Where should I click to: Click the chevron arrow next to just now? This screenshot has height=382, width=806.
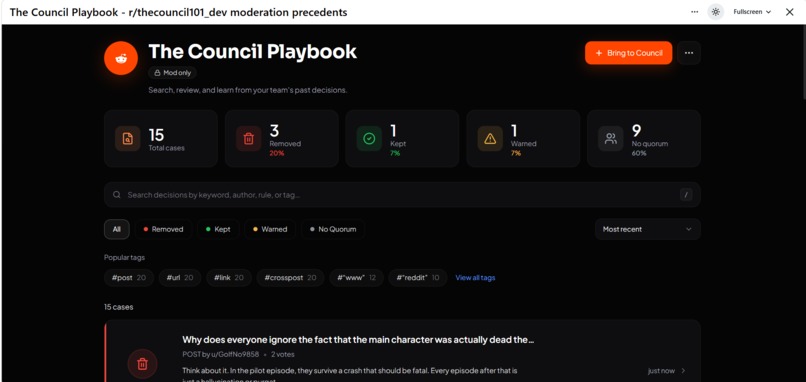(683, 371)
